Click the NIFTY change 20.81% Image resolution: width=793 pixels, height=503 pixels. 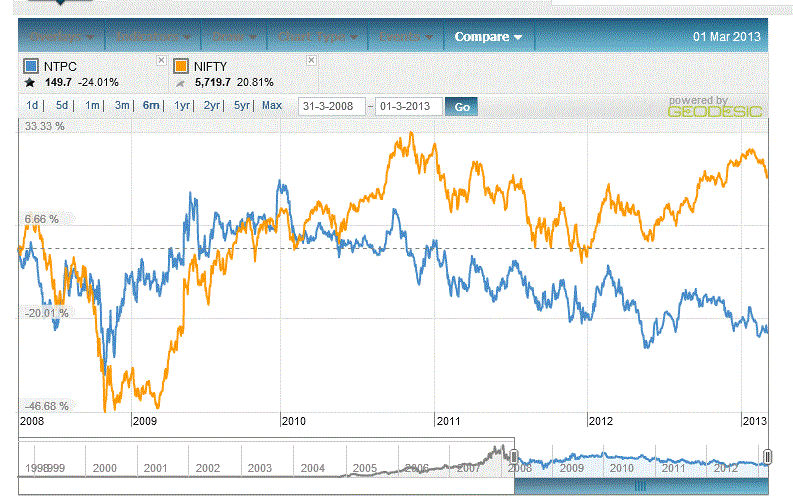(255, 82)
